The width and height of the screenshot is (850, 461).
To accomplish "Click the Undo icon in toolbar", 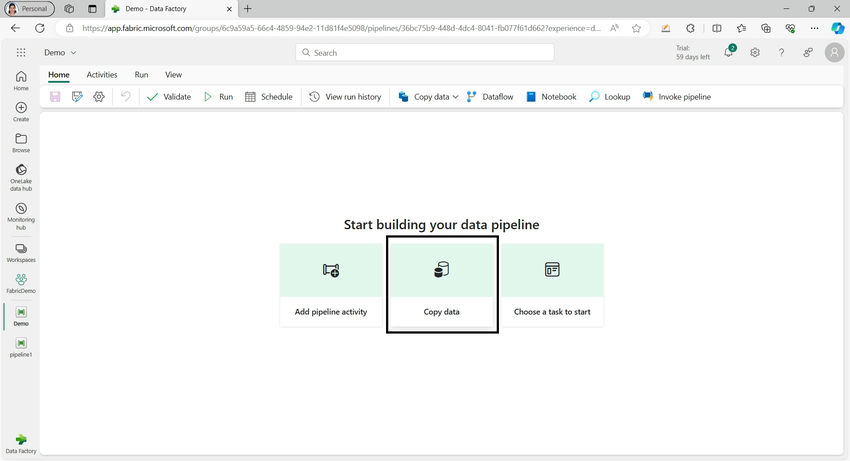I will point(126,97).
